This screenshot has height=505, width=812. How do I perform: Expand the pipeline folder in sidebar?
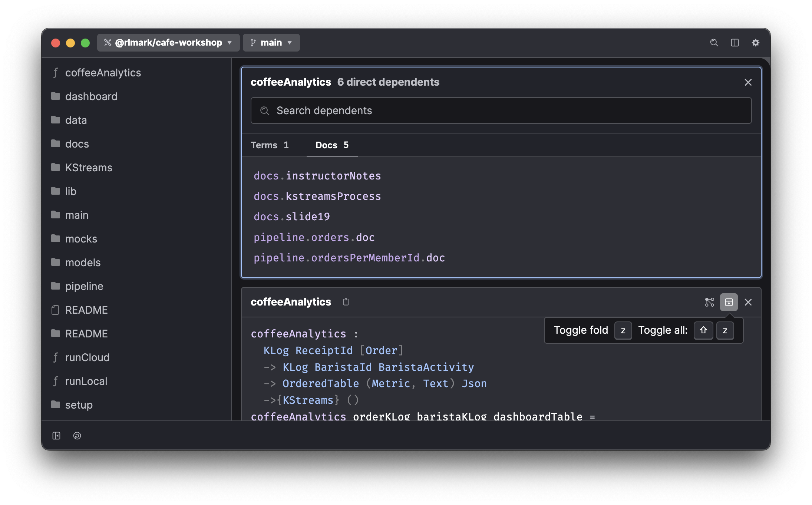point(84,286)
